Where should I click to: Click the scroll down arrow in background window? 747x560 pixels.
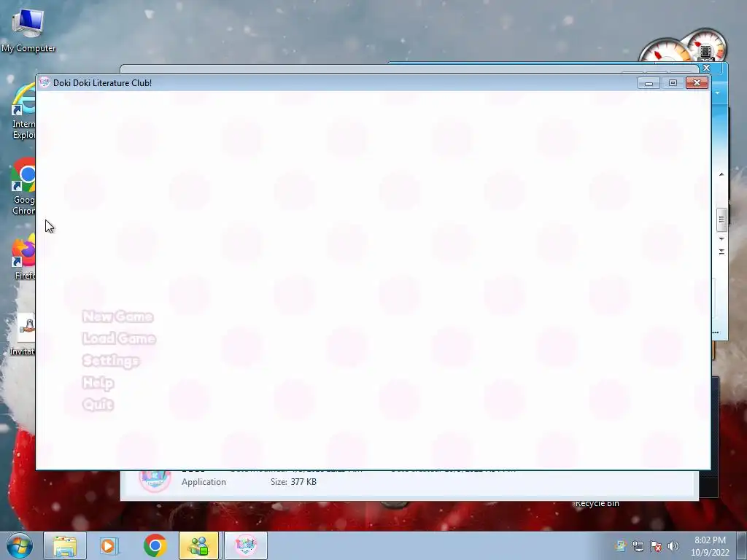tap(721, 238)
